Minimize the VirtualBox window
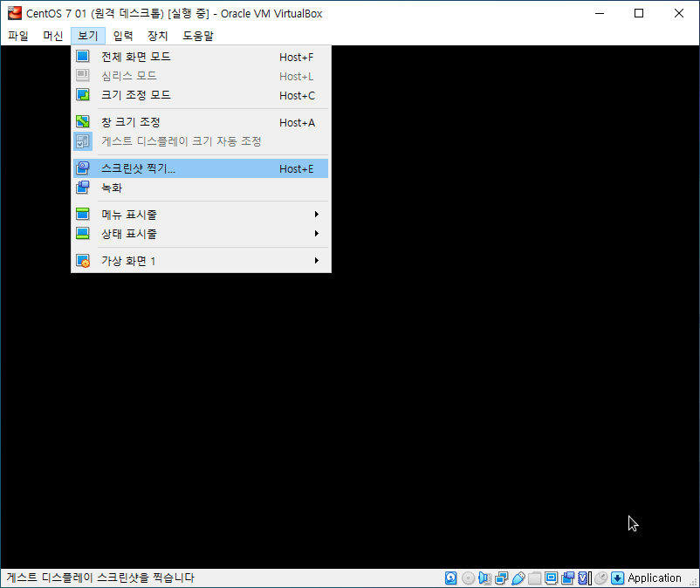The image size is (700, 588). click(x=600, y=13)
